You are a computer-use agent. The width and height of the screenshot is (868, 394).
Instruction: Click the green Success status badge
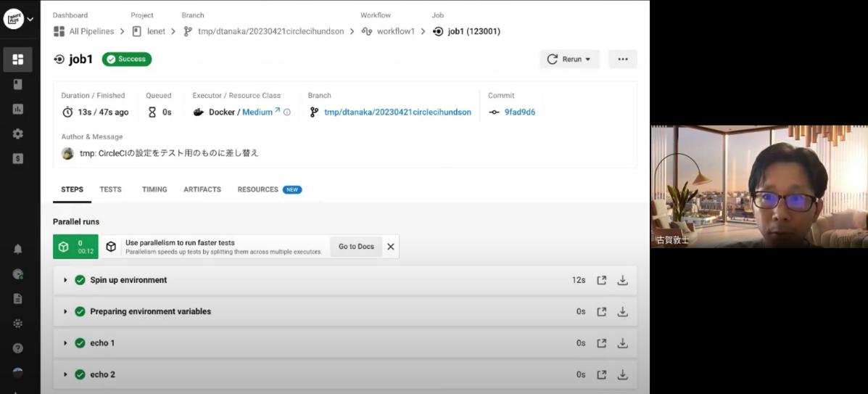(127, 59)
